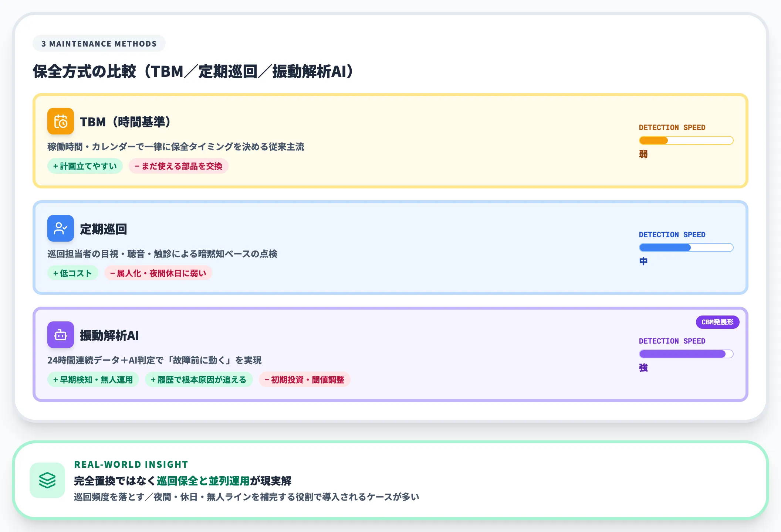Click the 3 MAINTENANCE METHODS pill
781x532 pixels.
click(99, 44)
